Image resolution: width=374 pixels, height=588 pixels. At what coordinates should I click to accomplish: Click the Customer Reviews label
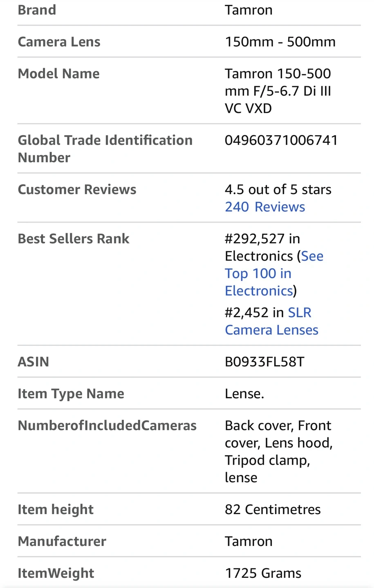(77, 189)
